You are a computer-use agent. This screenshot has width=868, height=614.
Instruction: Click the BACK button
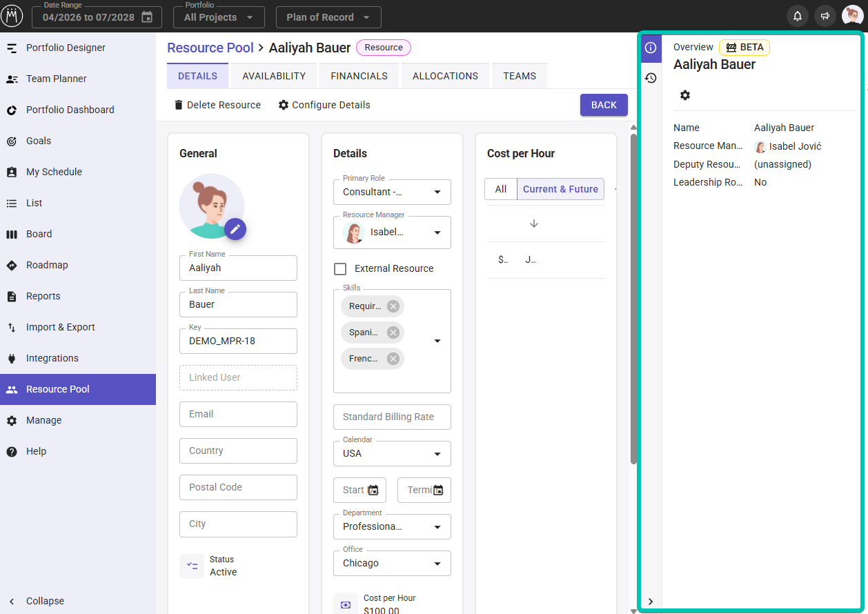click(604, 105)
